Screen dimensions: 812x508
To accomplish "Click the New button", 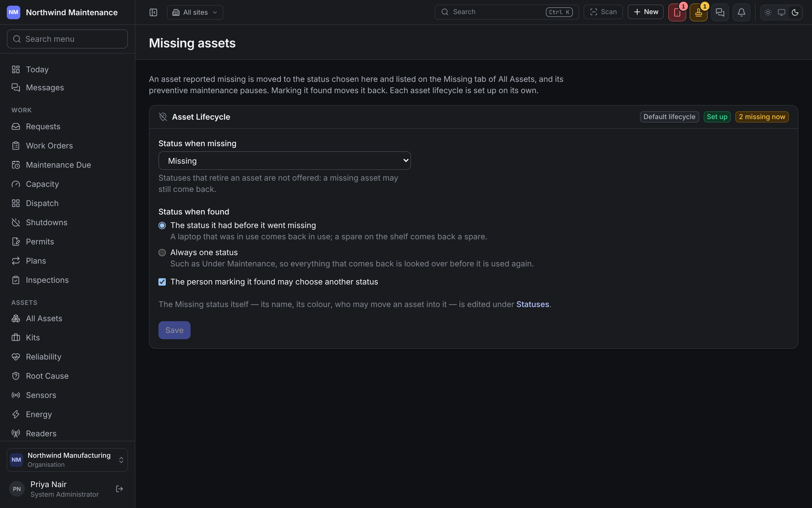I will coord(645,12).
